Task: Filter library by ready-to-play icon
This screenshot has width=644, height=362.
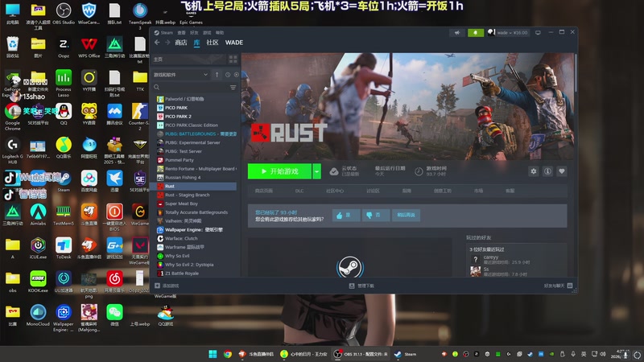Action: (236, 75)
